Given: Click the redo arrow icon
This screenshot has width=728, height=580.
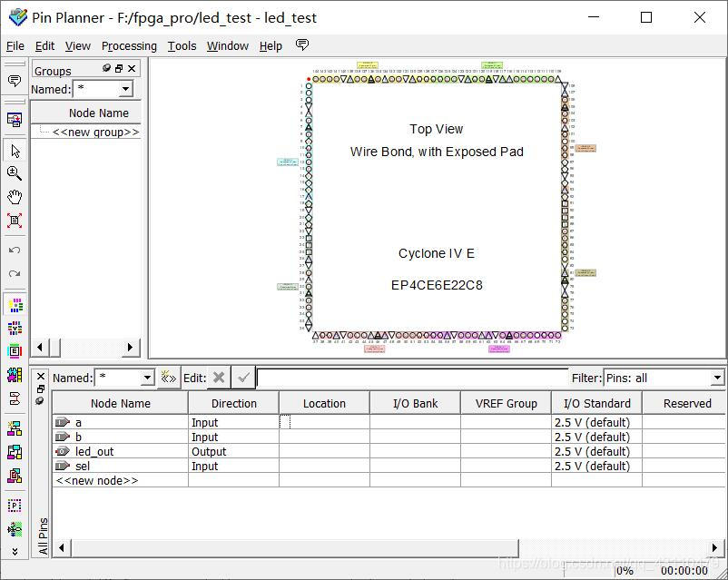Looking at the screenshot, I should click(15, 273).
